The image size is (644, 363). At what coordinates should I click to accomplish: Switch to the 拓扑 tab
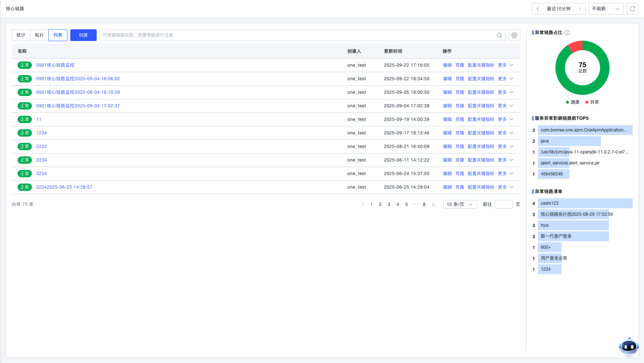pos(39,35)
